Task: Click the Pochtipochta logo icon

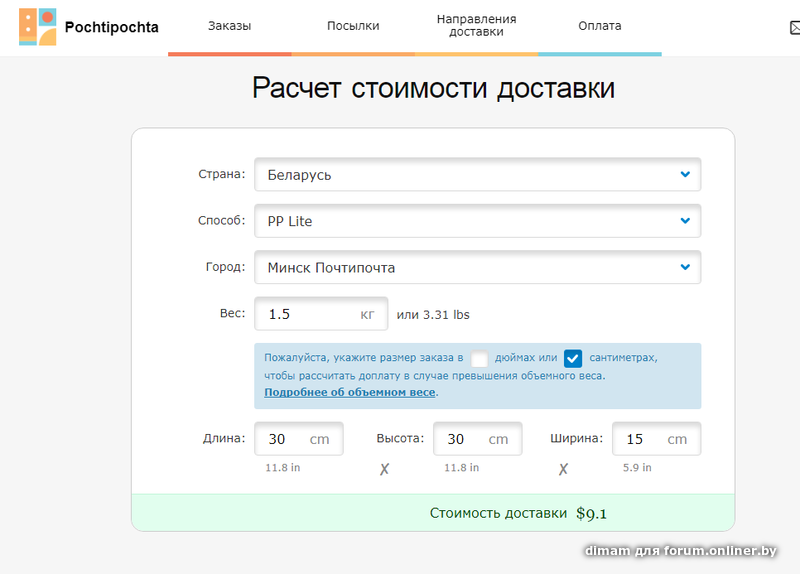Action: [x=38, y=27]
